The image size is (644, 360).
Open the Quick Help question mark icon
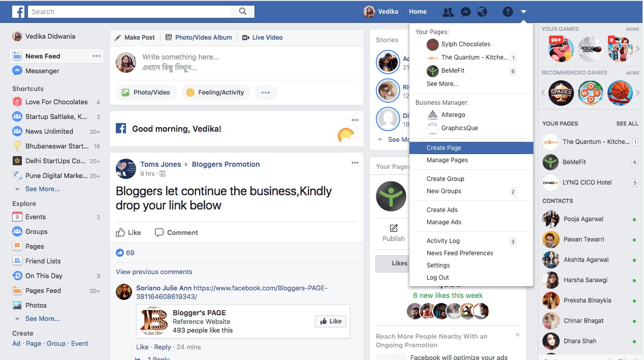pyautogui.click(x=508, y=12)
